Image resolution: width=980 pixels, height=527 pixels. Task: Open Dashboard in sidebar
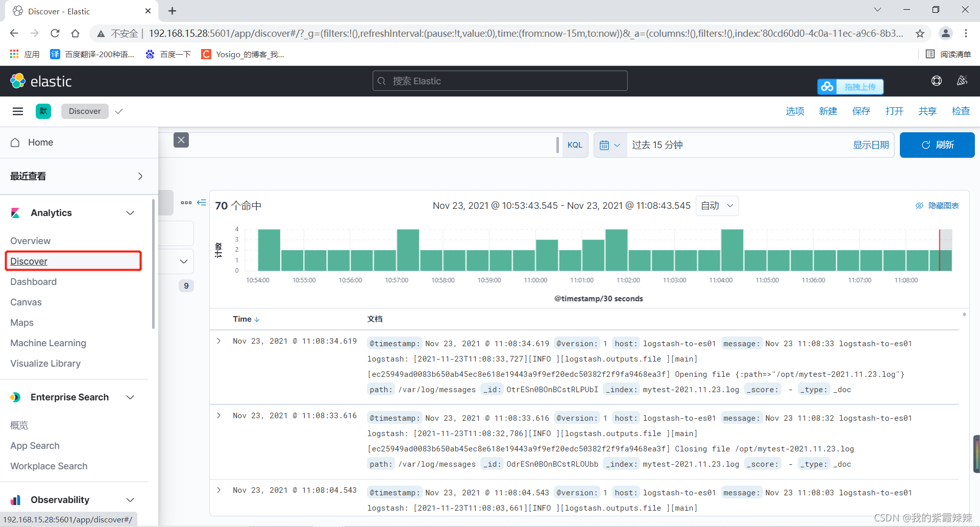click(34, 282)
